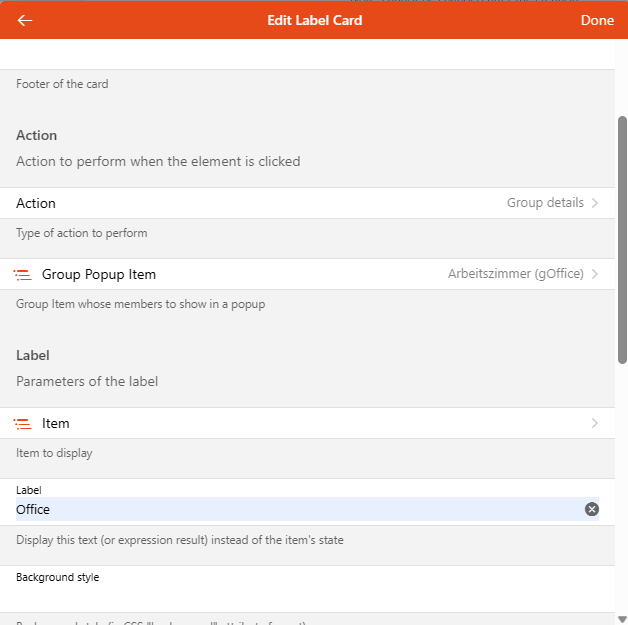Viewport: 628px width, 625px height.
Task: Click the Group Popup Item list icon
Action: [23, 274]
